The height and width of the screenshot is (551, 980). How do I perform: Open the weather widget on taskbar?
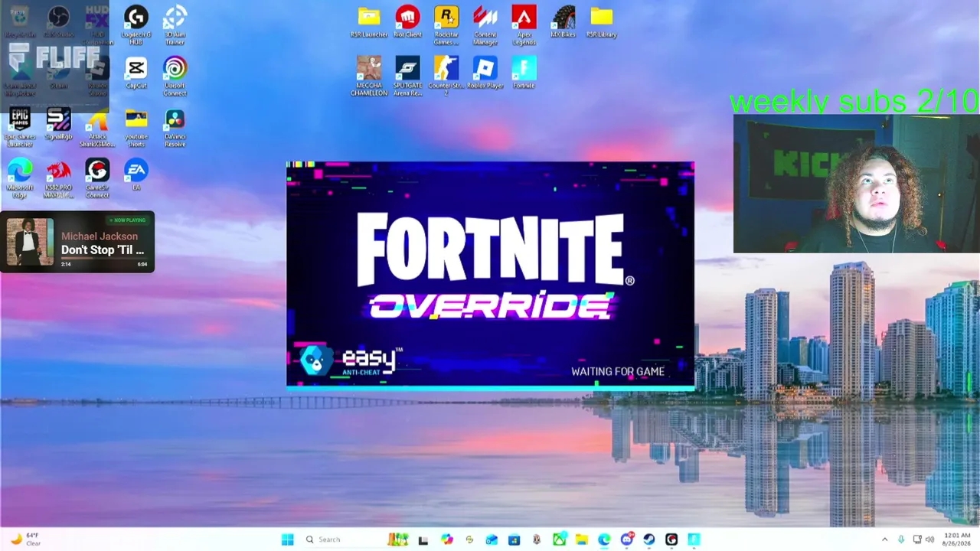click(24, 540)
